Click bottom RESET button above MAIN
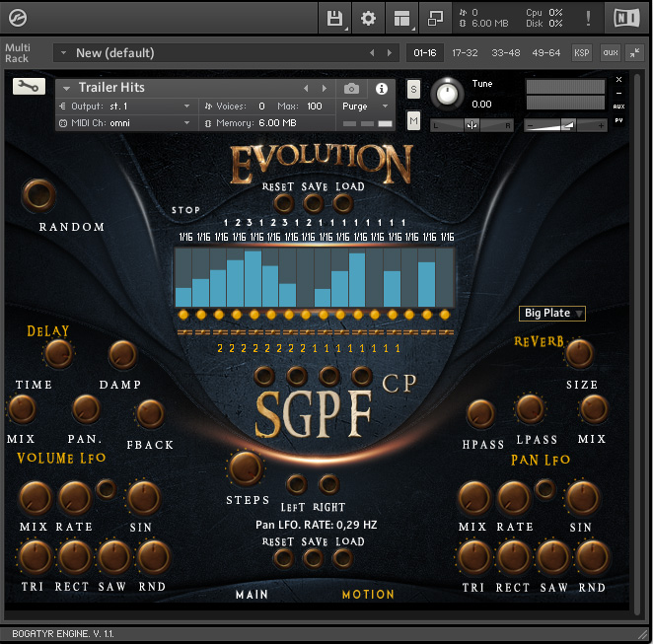 [x=284, y=558]
